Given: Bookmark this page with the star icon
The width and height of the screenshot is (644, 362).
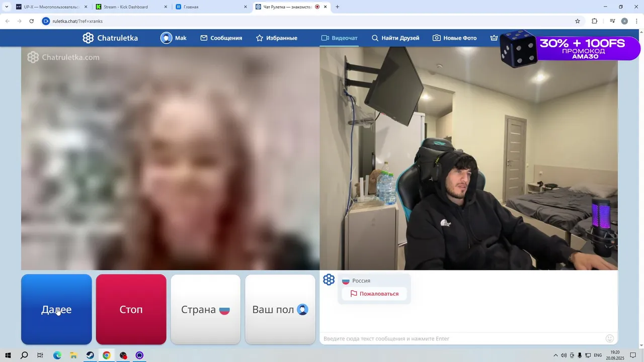Looking at the screenshot, I should 578,21.
